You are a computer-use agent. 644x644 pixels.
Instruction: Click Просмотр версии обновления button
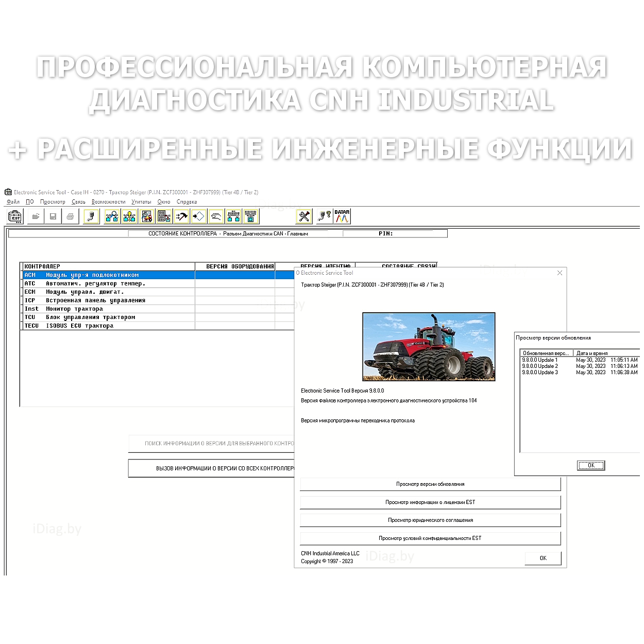click(x=430, y=484)
